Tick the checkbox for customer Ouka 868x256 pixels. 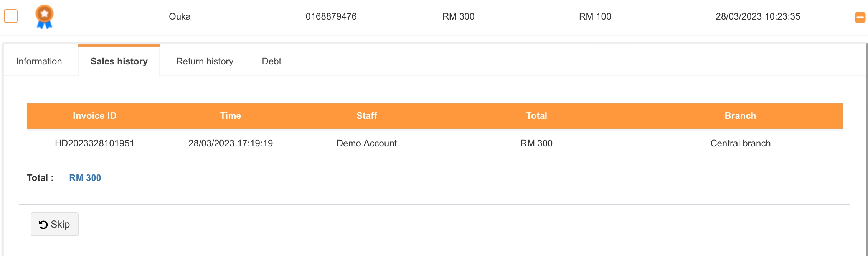point(11,16)
